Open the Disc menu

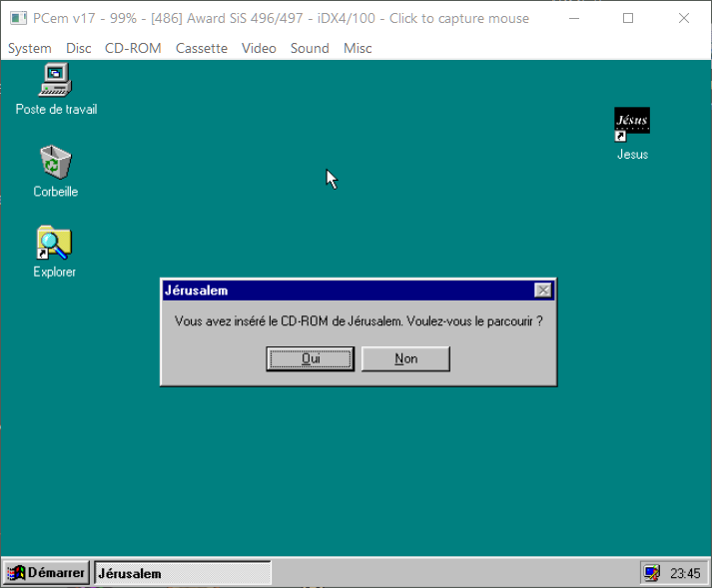coord(79,48)
